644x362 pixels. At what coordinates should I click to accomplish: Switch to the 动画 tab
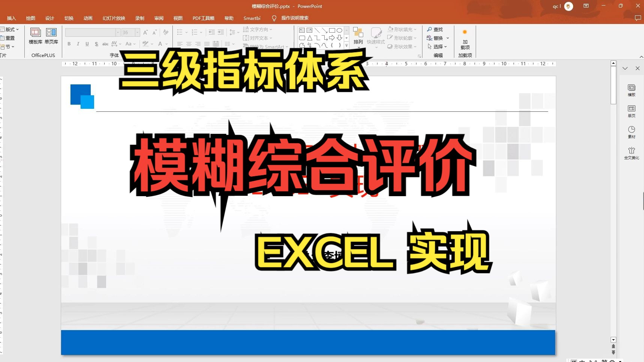point(88,18)
